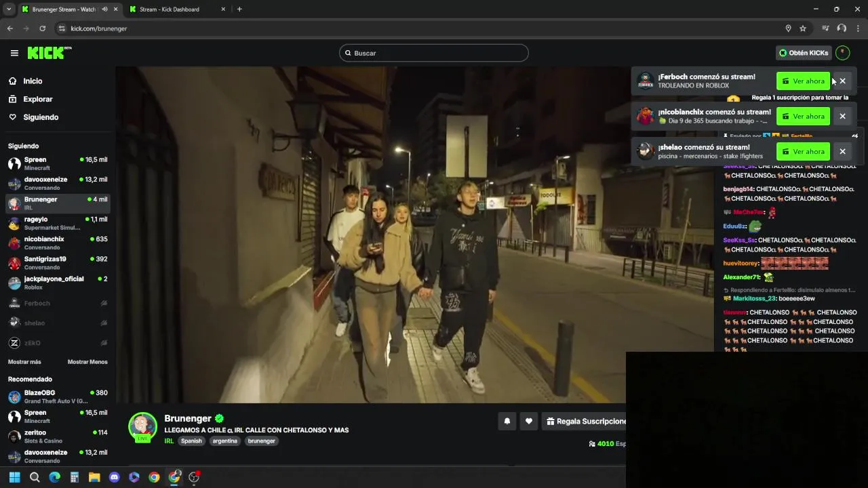Open a new browser tab
The image size is (868, 488).
click(x=239, y=9)
